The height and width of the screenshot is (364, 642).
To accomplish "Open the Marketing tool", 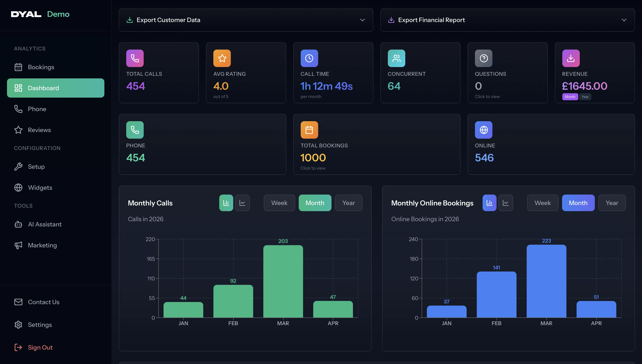I will coord(55,245).
